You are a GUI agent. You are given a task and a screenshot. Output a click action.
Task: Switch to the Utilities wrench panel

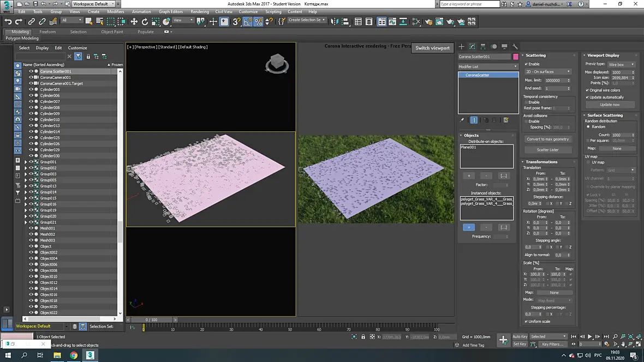[x=515, y=46]
